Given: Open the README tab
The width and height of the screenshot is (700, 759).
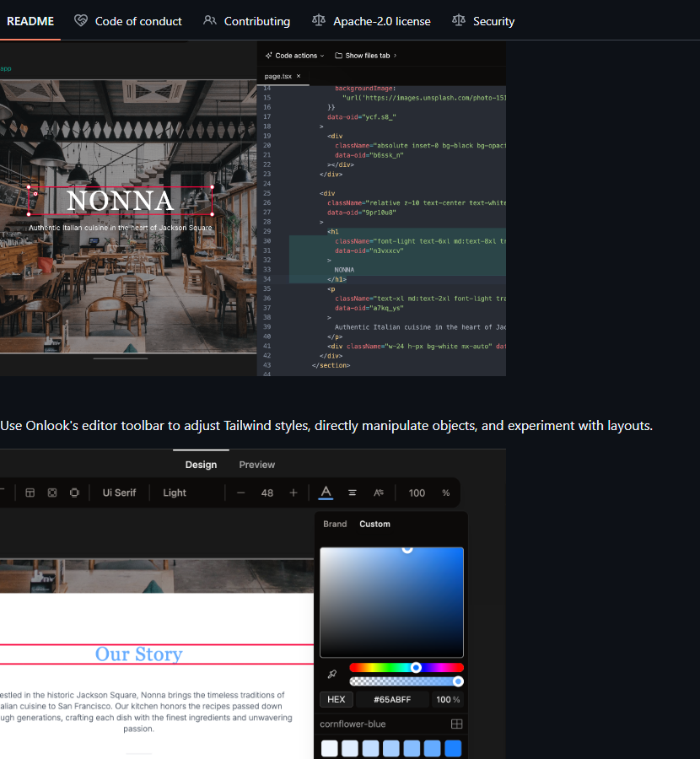Looking at the screenshot, I should (x=30, y=21).
